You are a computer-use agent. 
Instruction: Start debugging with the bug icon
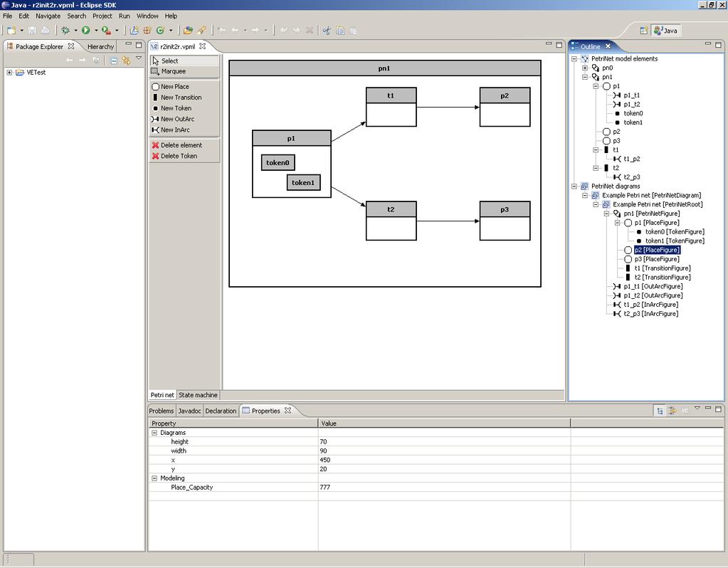[65, 31]
